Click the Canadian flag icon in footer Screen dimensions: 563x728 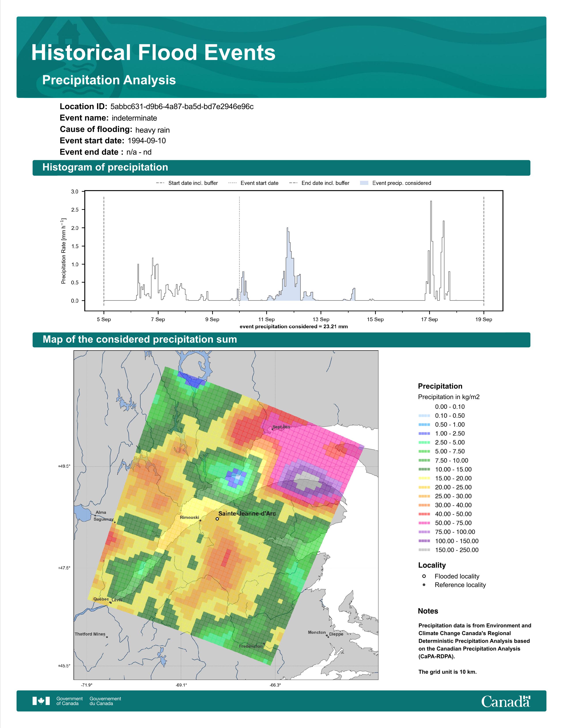(41, 701)
